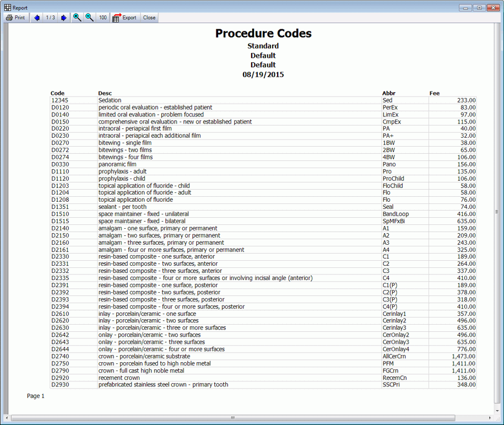Image resolution: width=504 pixels, height=425 pixels.
Task: Click code D0272
Action: pyautogui.click(x=60, y=150)
